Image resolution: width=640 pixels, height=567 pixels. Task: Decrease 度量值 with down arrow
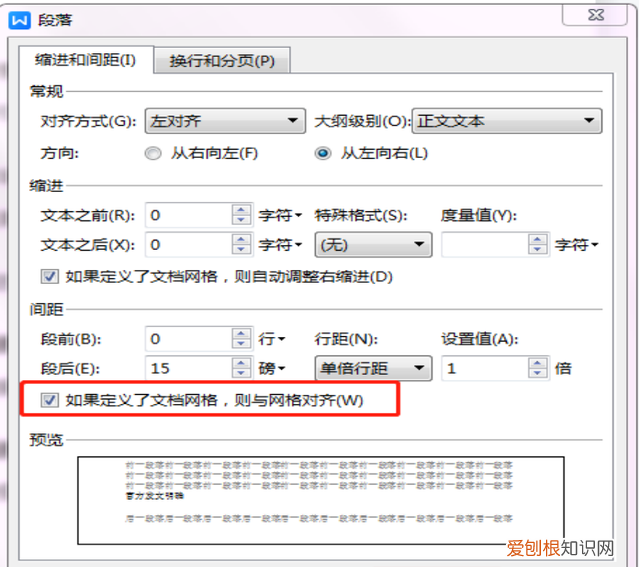pyautogui.click(x=538, y=250)
